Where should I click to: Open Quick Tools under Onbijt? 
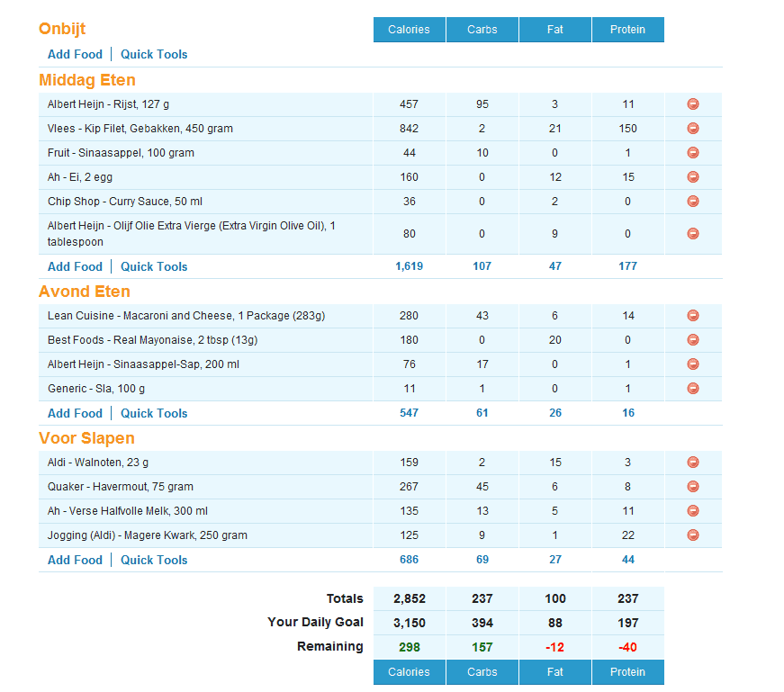154,54
